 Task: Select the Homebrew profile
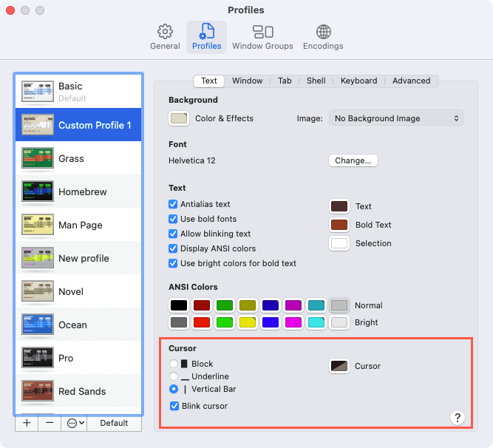pyautogui.click(x=78, y=191)
